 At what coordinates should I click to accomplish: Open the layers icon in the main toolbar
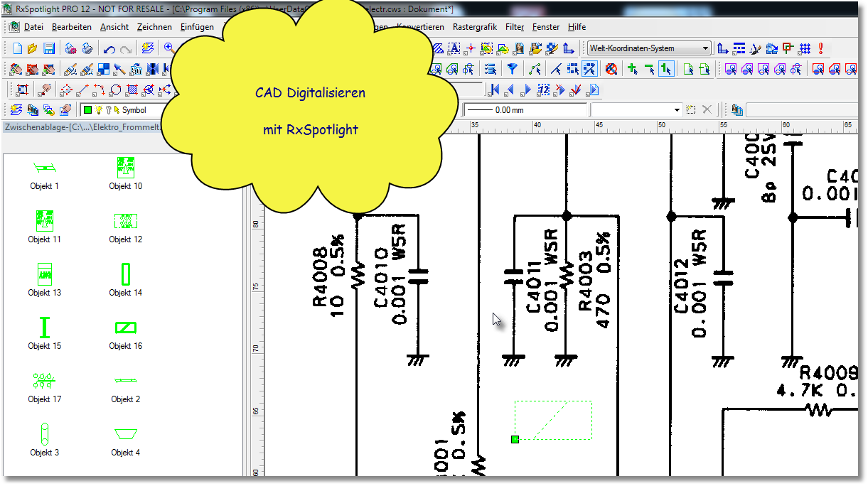(x=148, y=48)
